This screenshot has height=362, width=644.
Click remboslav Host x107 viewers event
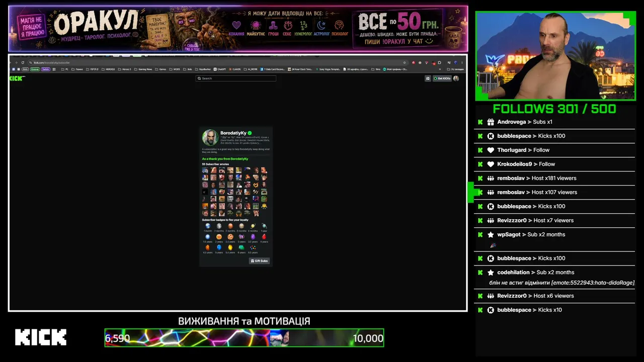tap(554, 192)
